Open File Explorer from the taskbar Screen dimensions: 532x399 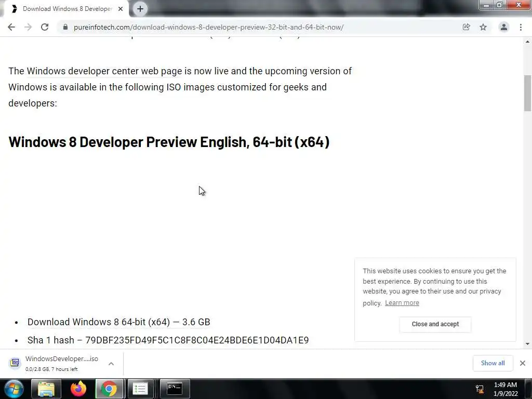(46, 389)
